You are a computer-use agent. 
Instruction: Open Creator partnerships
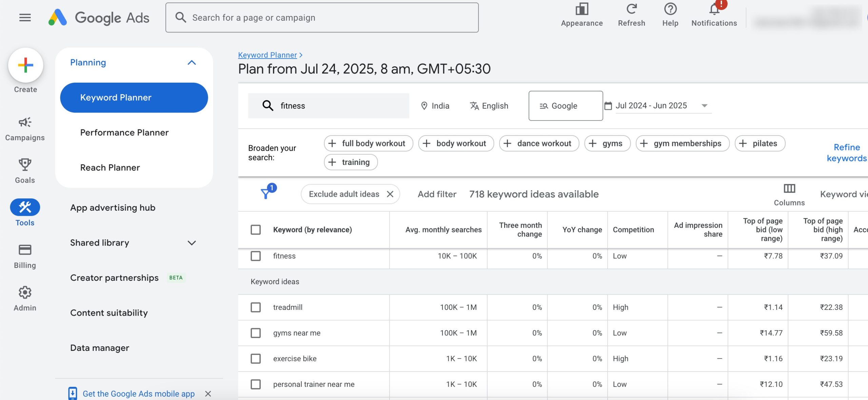(x=114, y=278)
